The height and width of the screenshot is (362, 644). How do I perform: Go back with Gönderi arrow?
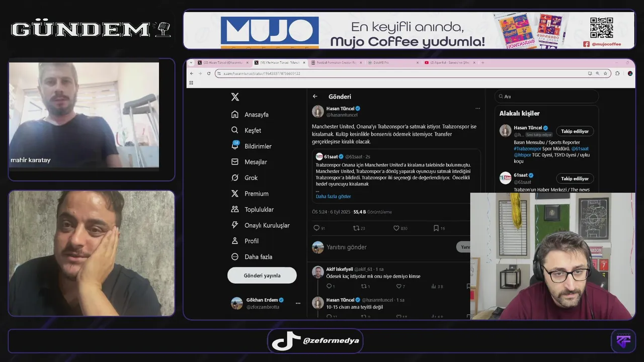pos(315,97)
